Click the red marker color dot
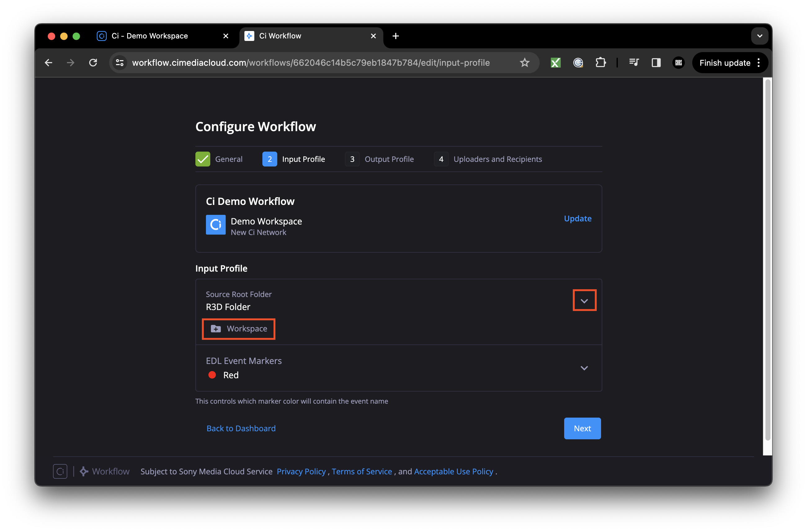 point(212,375)
